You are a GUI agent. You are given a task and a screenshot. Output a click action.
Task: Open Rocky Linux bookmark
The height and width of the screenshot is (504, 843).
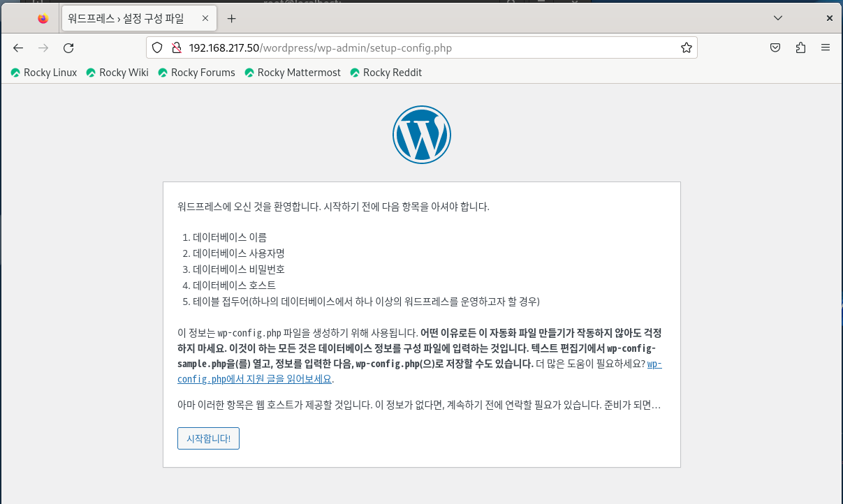tap(44, 73)
